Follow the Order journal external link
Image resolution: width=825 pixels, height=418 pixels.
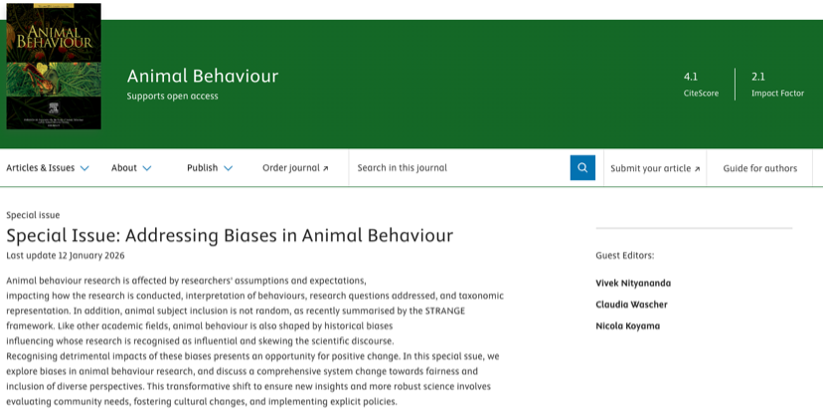(x=295, y=168)
